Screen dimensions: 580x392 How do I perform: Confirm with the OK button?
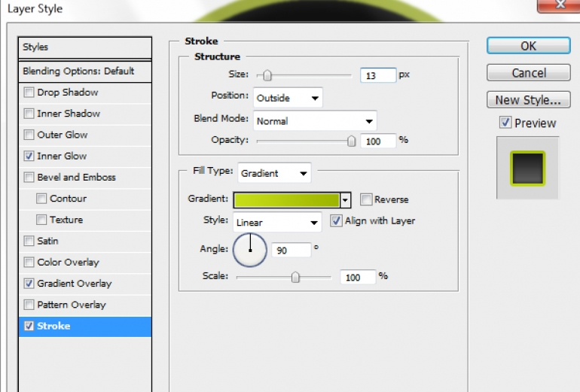click(528, 46)
